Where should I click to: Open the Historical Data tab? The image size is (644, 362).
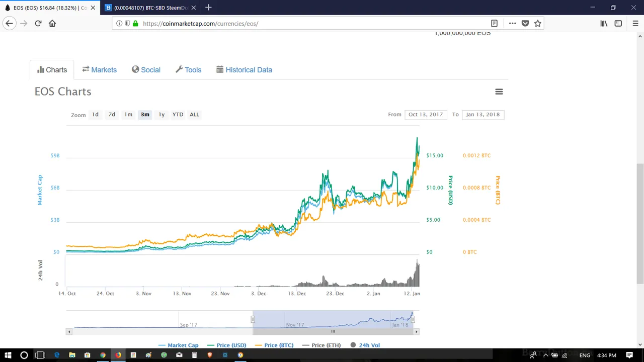(244, 70)
